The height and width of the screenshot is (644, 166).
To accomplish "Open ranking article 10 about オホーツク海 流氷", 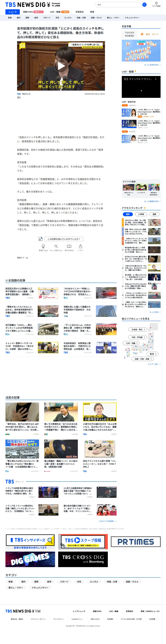I will pyautogui.click(x=141, y=304).
